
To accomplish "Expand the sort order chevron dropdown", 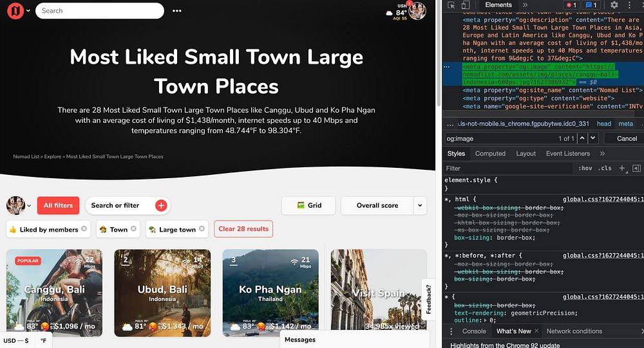I will coord(420,206).
